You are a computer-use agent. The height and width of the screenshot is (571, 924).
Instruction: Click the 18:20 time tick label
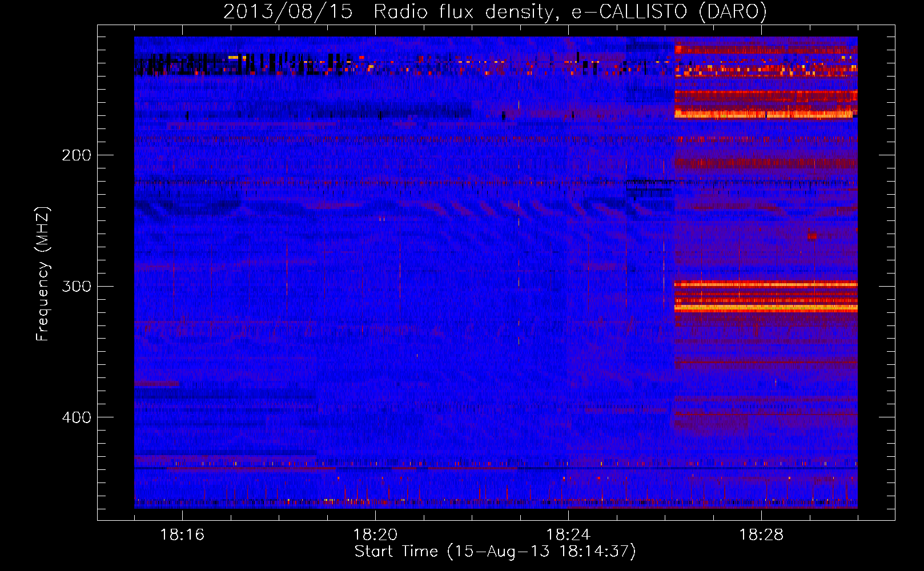375,535
